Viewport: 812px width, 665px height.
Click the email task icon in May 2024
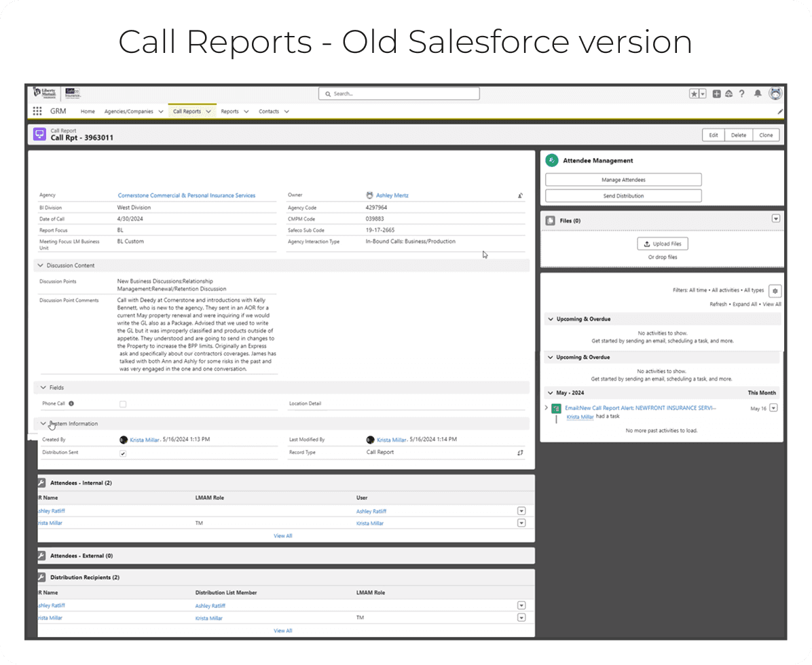pyautogui.click(x=556, y=408)
